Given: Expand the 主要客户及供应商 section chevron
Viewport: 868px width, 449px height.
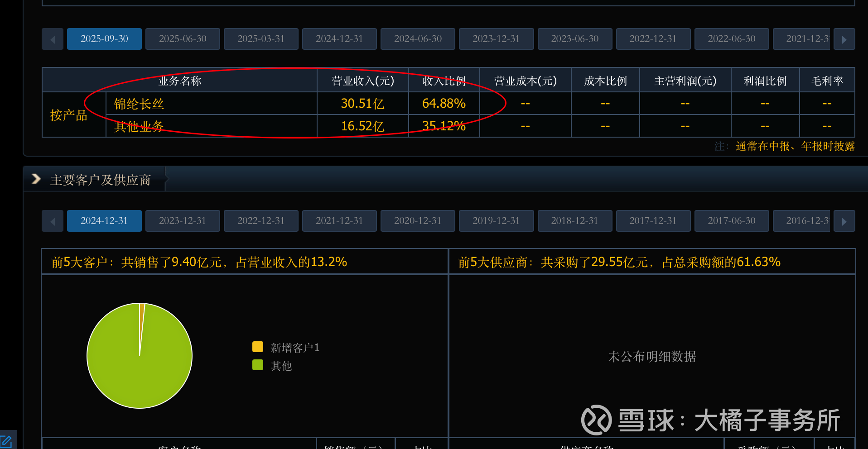Looking at the screenshot, I should pos(36,179).
